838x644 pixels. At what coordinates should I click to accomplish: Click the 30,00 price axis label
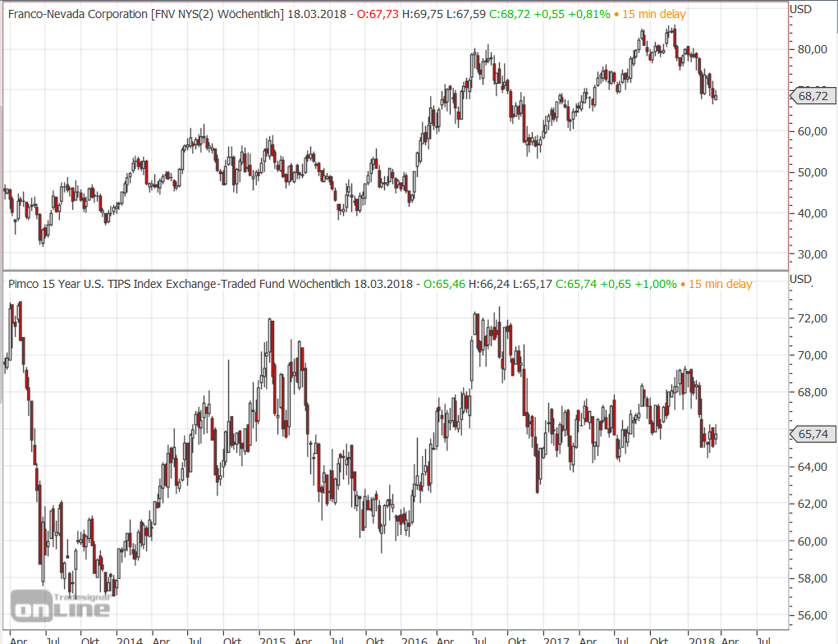(813, 254)
